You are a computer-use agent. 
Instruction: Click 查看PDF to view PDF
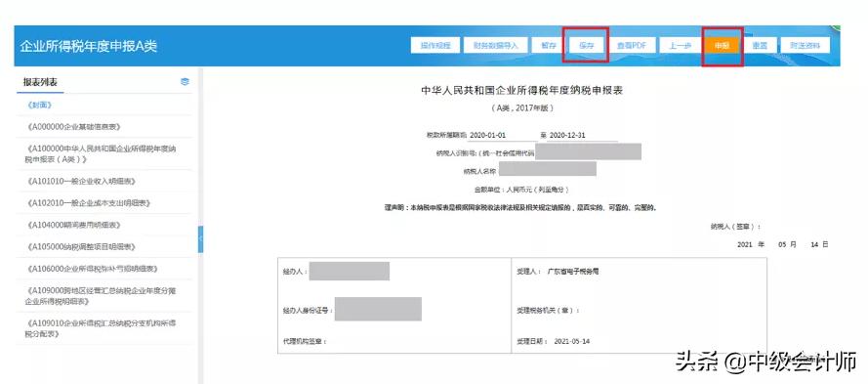632,46
